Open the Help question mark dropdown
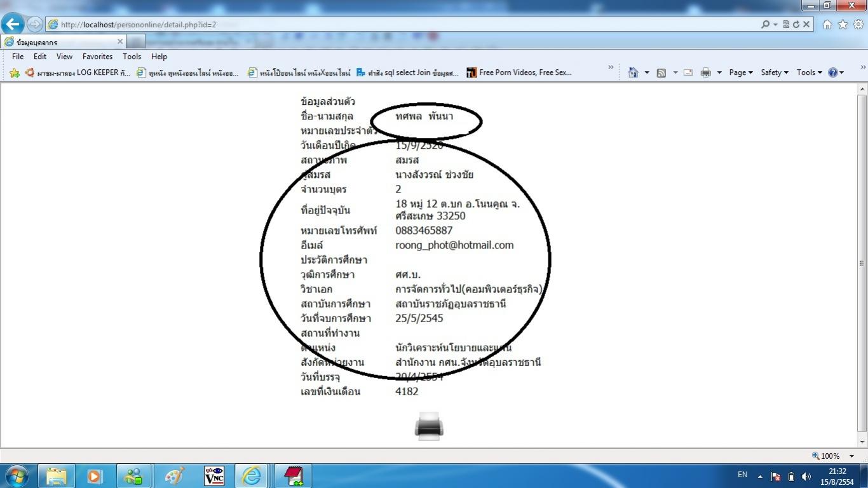Viewport: 868px width, 488px height. pos(836,72)
